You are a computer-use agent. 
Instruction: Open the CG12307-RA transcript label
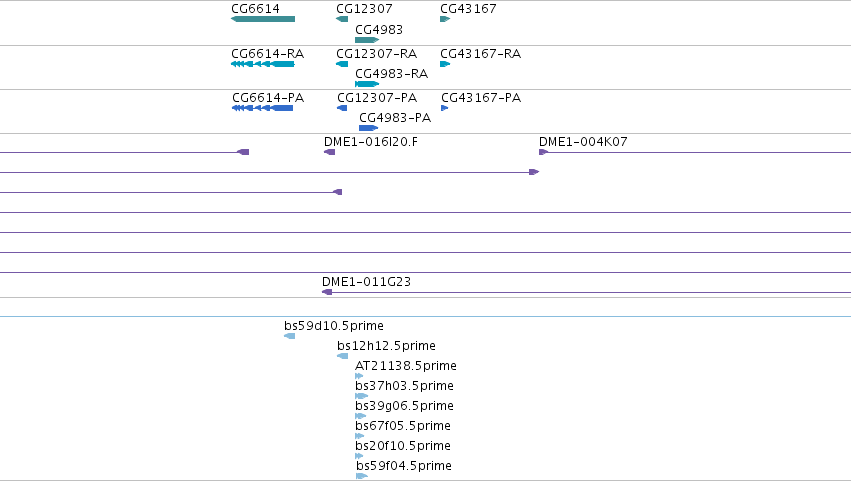tap(377, 54)
